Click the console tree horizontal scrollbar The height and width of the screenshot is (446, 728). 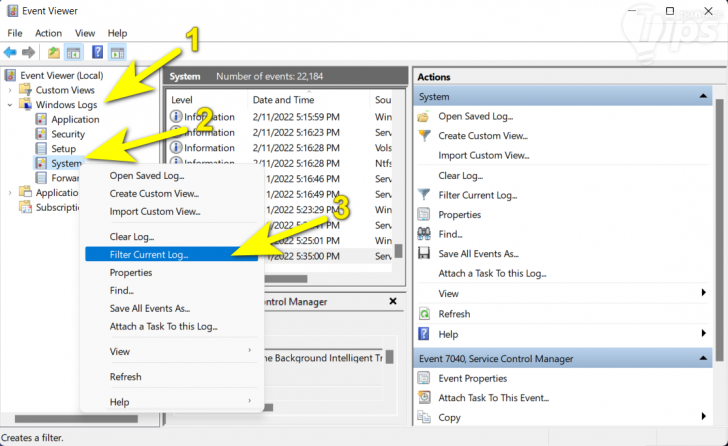coord(76,419)
